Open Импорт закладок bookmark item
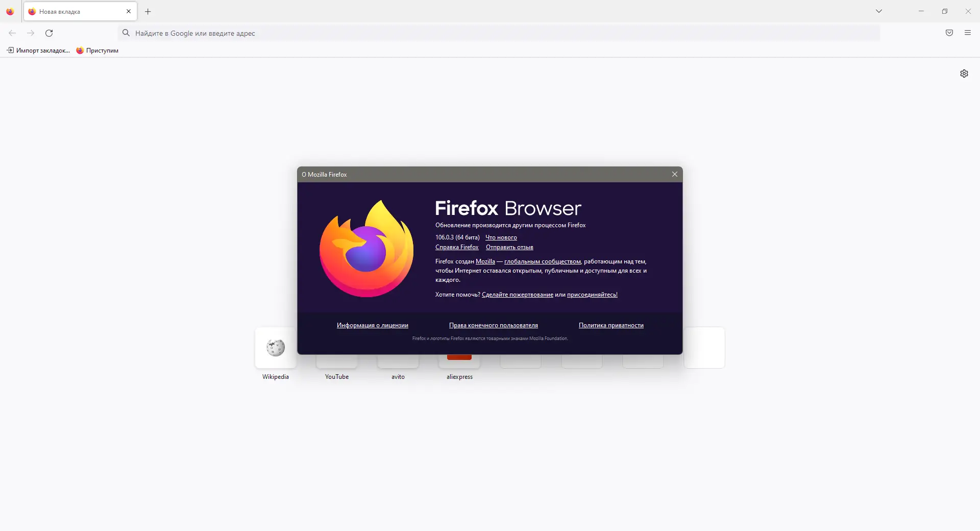The width and height of the screenshot is (980, 531). click(x=38, y=51)
